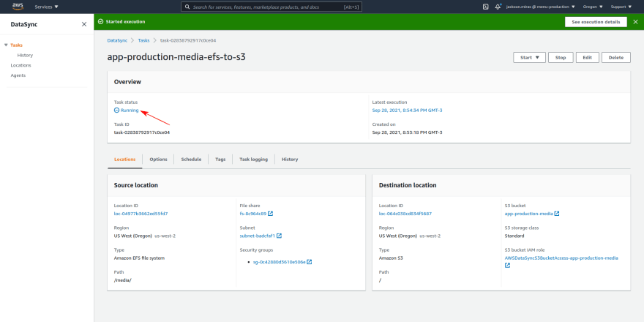Click task ID text task-02838792917c0ce04 in Overview

(x=142, y=132)
